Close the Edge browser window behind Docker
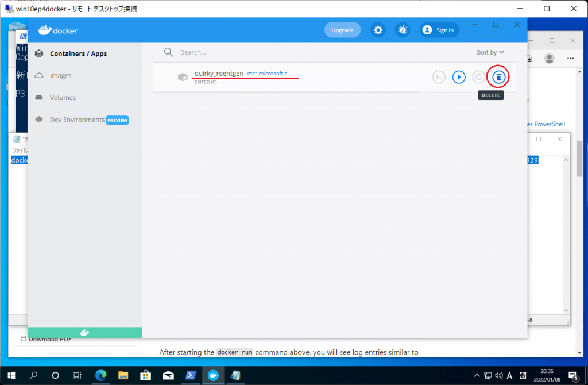The height and width of the screenshot is (385, 588). [x=572, y=41]
